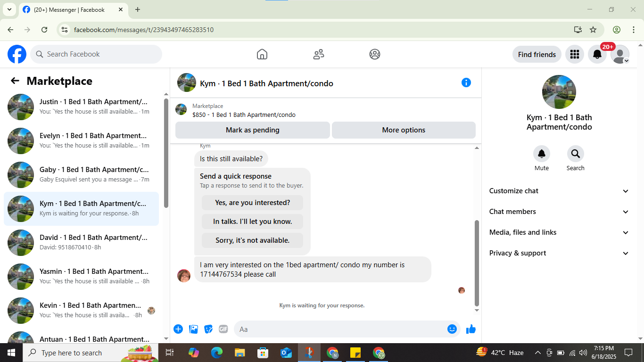Open Chrome tab search dropdown arrow
Viewport: 644px width, 362px height.
pos(9,9)
